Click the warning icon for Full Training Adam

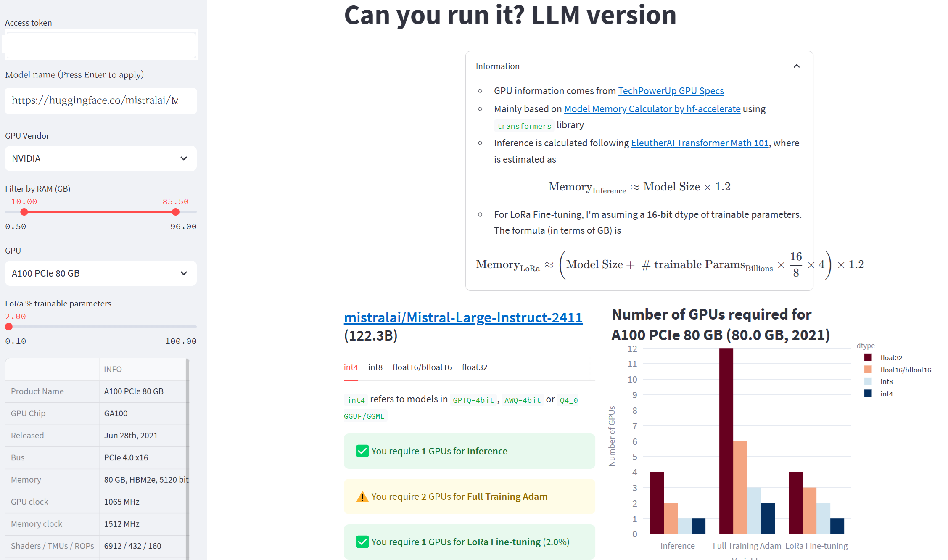point(362,497)
